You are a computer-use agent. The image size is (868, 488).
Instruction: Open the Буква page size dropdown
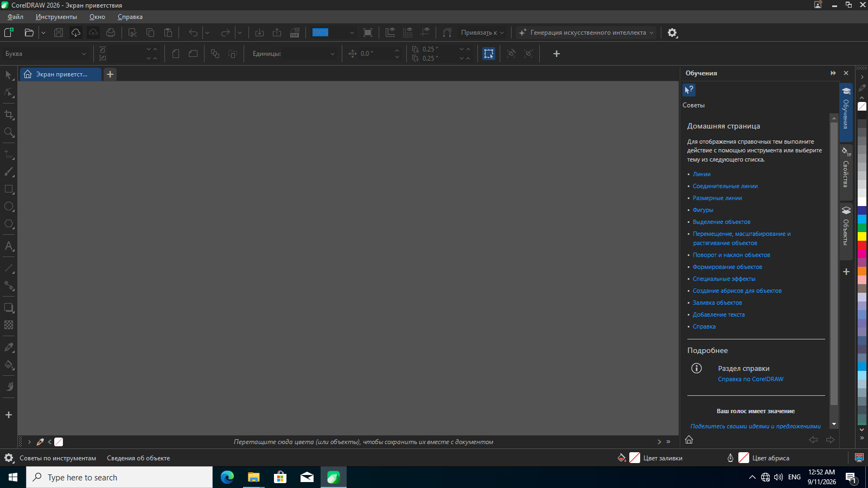pos(46,54)
